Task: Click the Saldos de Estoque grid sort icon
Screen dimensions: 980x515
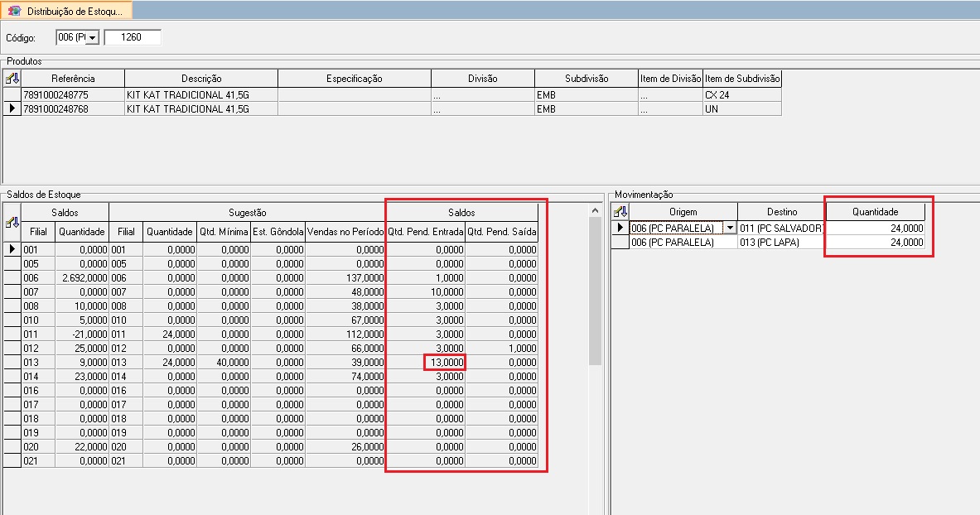Action: 12,222
